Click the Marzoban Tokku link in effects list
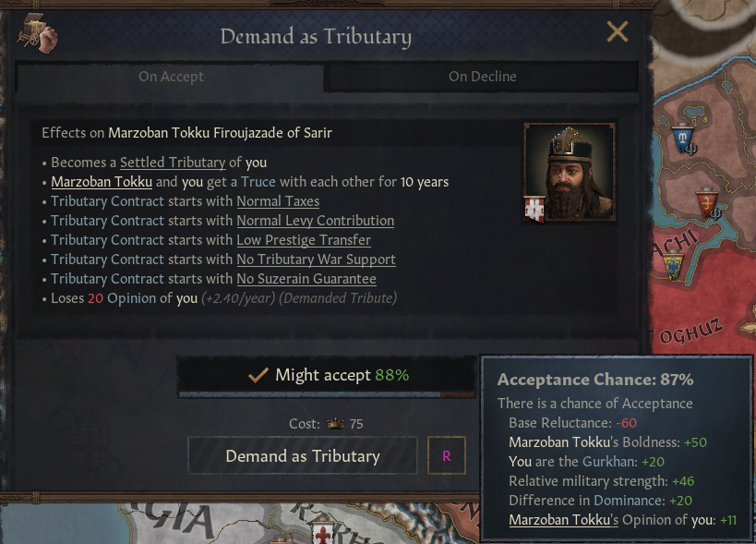Viewport: 756px width, 544px height. click(x=102, y=182)
